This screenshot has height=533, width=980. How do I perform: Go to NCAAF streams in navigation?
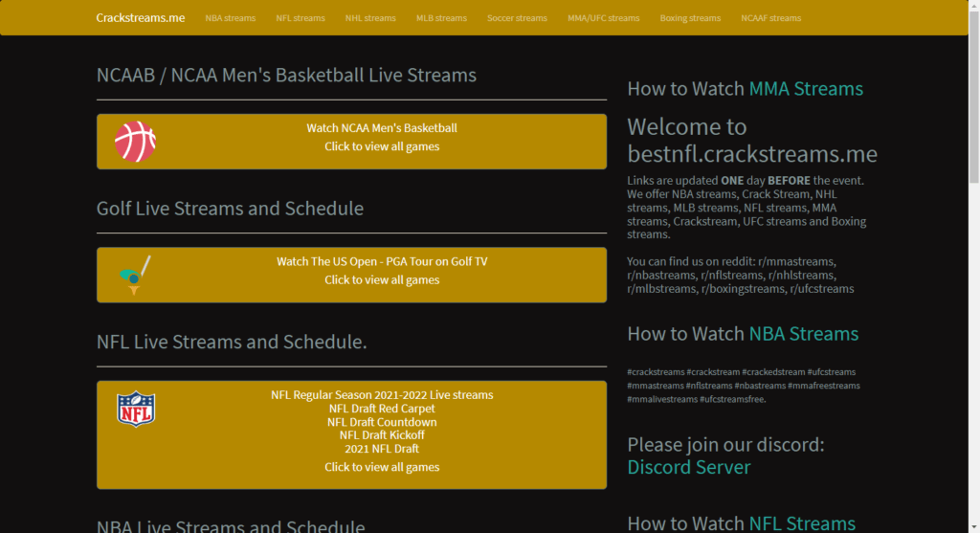pyautogui.click(x=770, y=18)
